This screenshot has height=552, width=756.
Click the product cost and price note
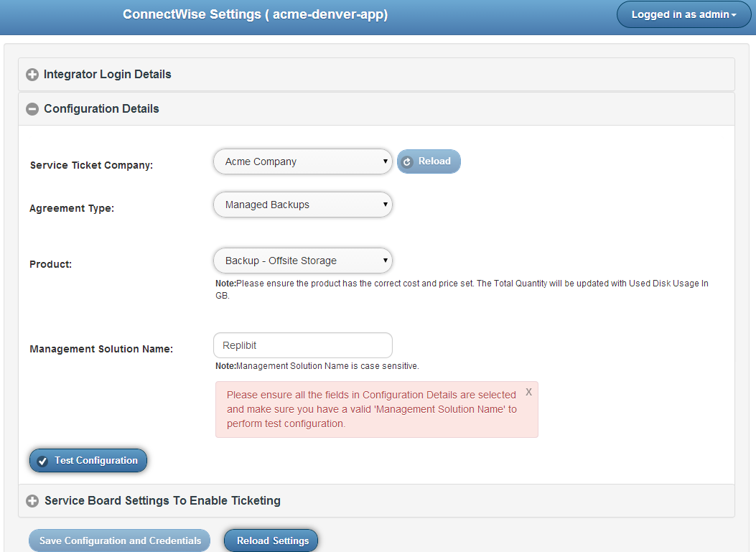[x=462, y=289]
